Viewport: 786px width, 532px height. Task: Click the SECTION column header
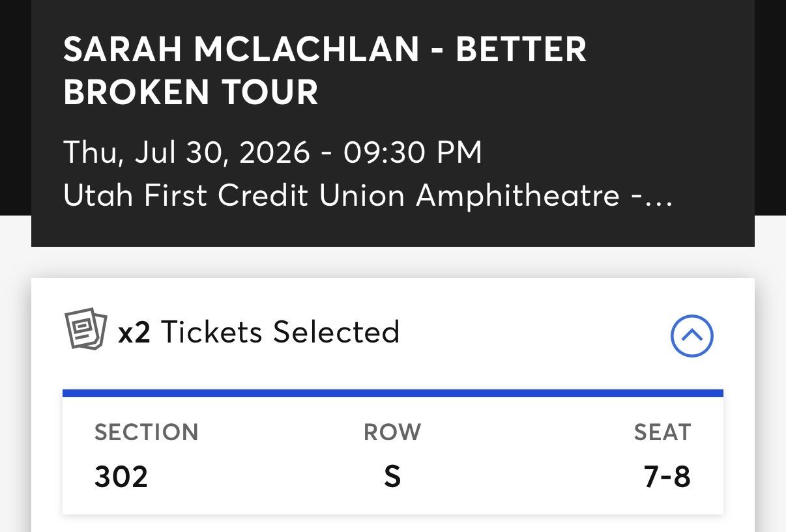(147, 432)
